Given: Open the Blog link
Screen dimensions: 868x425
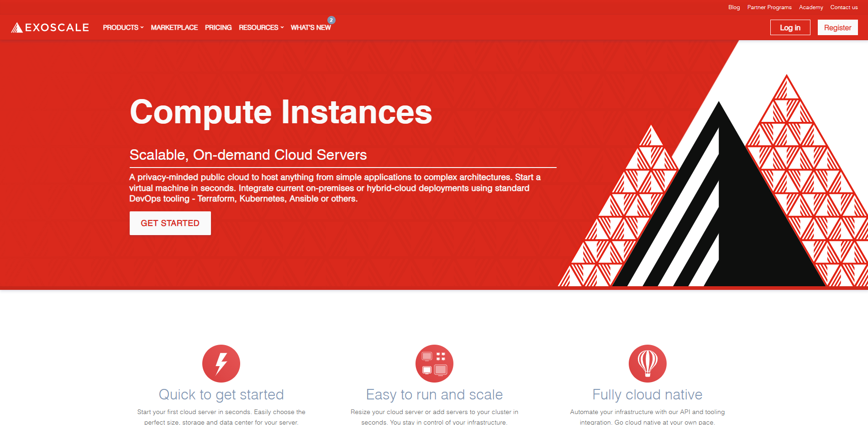Looking at the screenshot, I should click(734, 7).
